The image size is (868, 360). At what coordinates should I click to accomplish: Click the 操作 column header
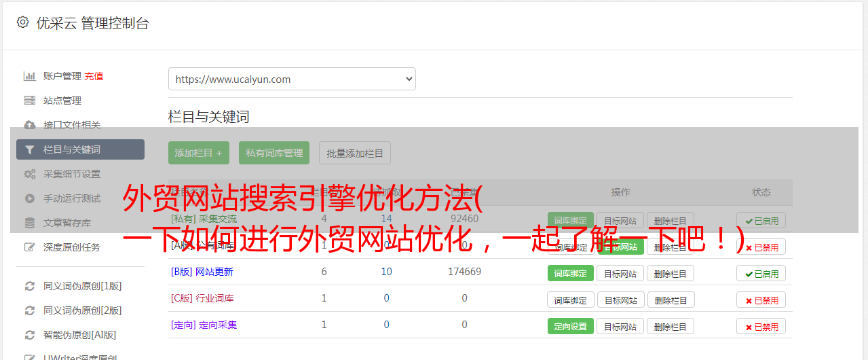tap(620, 192)
